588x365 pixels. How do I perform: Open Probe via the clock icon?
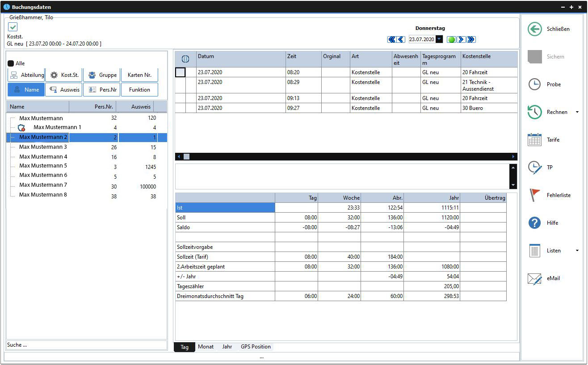534,84
